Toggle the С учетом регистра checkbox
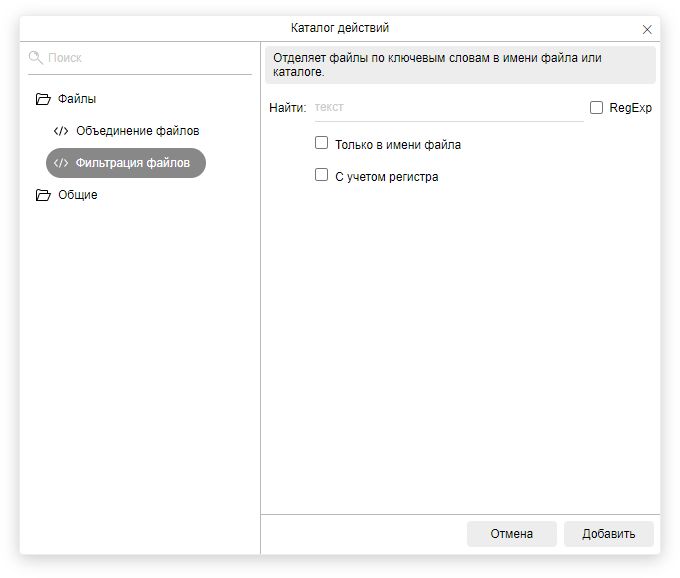The image size is (680, 578). click(321, 175)
